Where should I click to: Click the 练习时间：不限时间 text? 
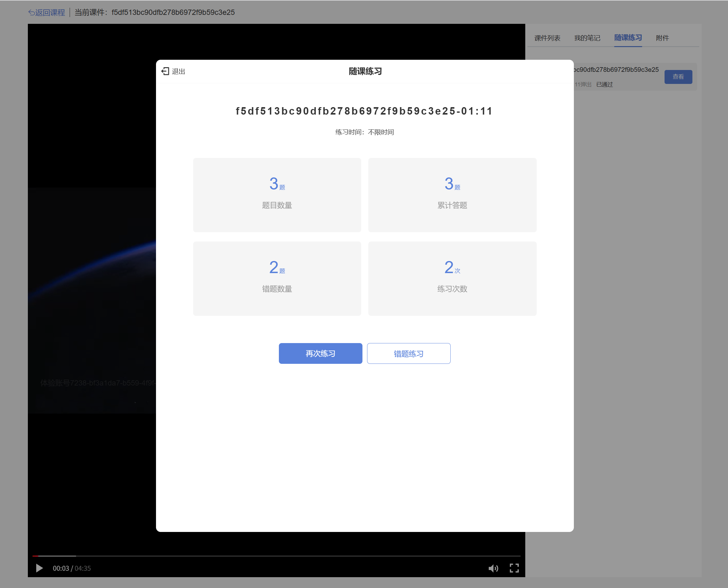coord(364,132)
